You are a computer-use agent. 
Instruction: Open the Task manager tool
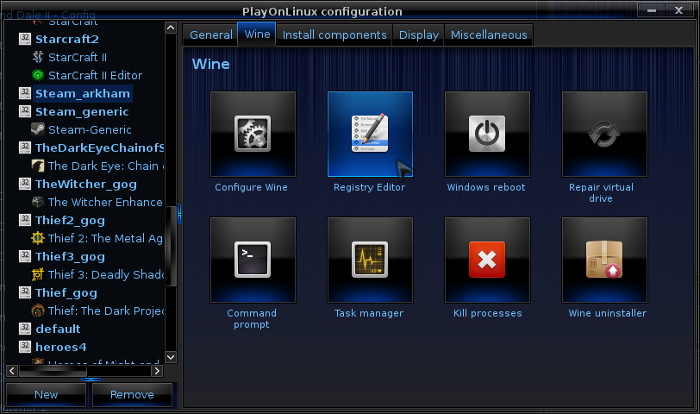pyautogui.click(x=370, y=260)
